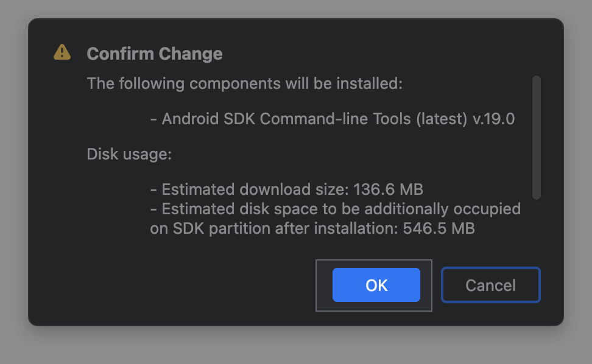Click the 'Estimated download size' label
The image size is (592, 364).
(x=255, y=189)
